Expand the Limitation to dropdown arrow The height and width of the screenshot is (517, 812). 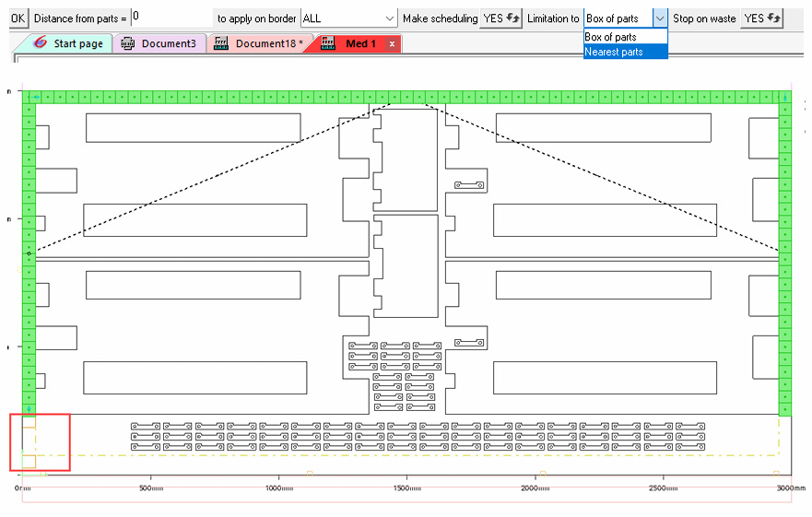660,18
